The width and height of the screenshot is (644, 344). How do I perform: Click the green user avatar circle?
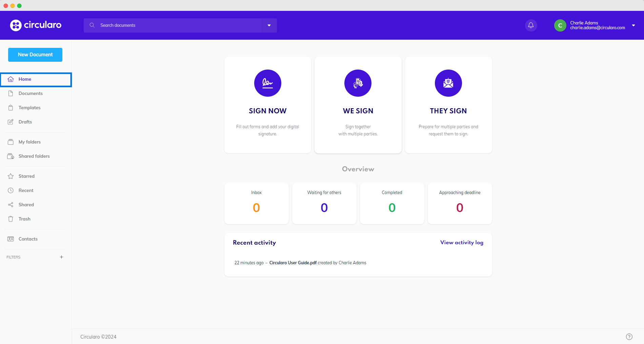point(560,25)
